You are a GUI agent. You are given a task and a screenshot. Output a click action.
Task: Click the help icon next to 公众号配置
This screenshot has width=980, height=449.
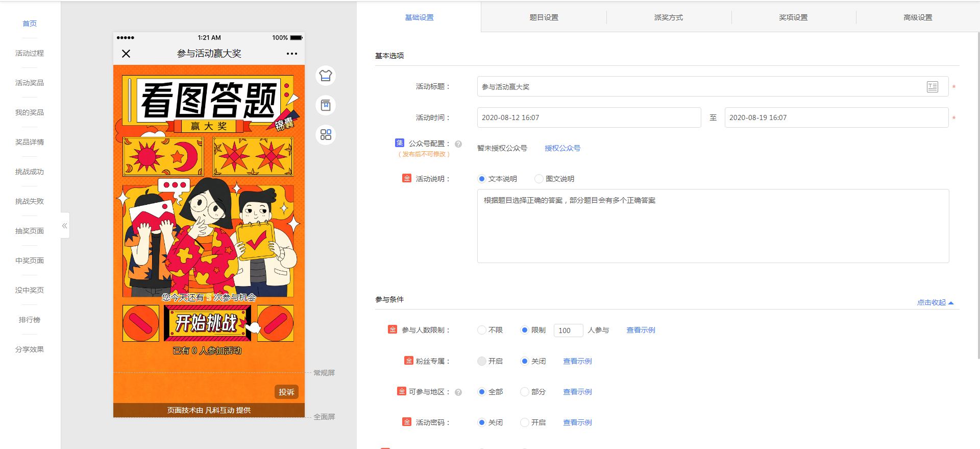click(458, 144)
